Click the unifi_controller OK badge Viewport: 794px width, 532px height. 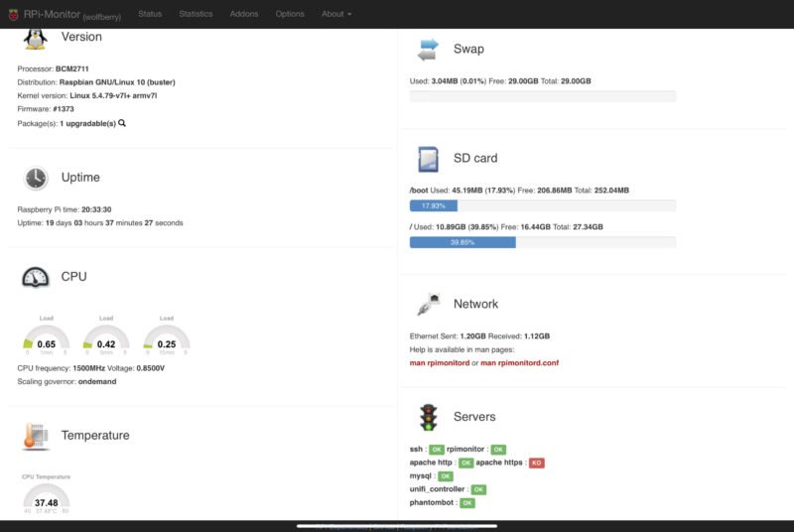tap(478, 489)
